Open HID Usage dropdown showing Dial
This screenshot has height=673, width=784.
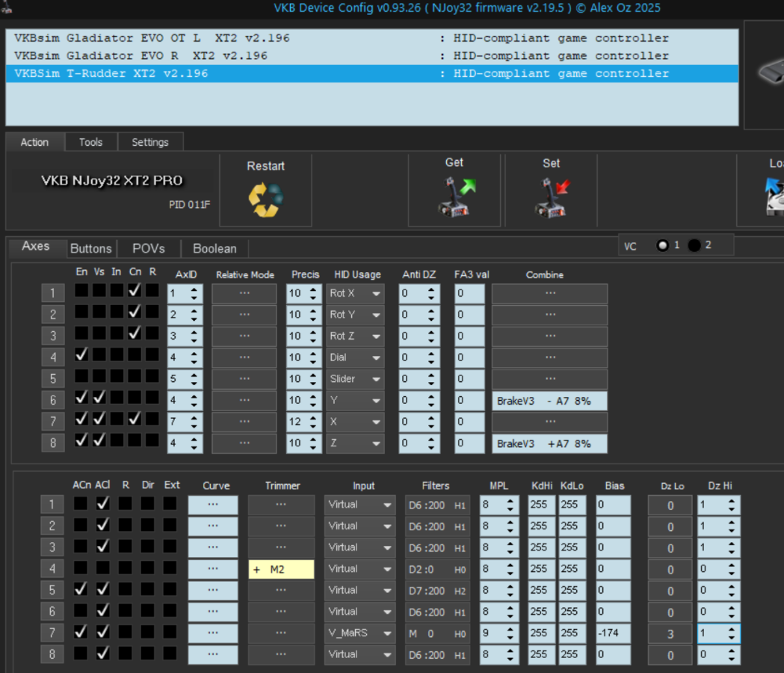pyautogui.click(x=355, y=357)
